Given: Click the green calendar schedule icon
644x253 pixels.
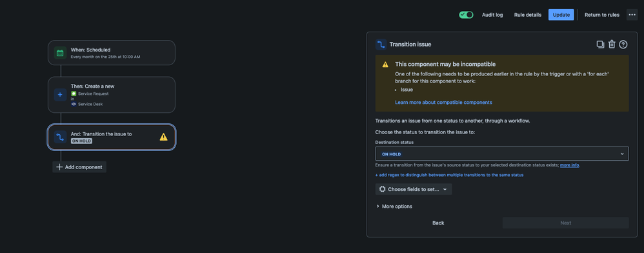Looking at the screenshot, I should (x=60, y=52).
